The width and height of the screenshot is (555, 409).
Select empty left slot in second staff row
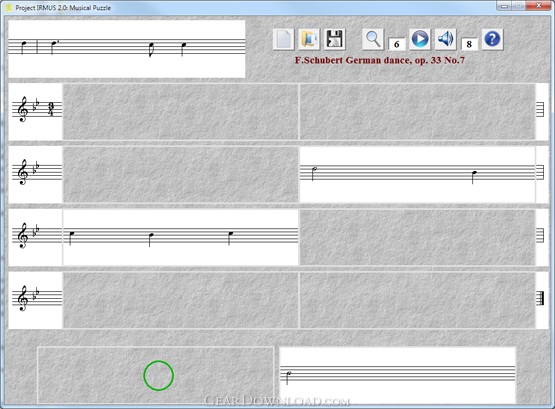coord(181,174)
